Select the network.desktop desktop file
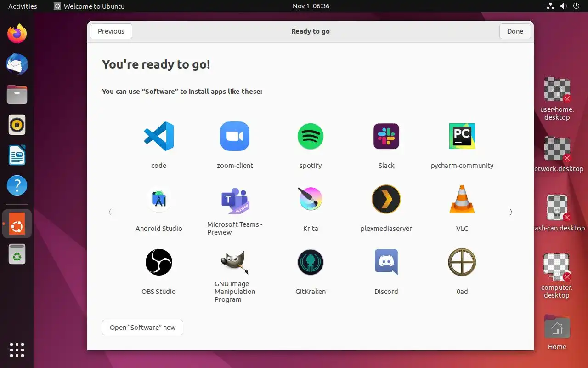Image resolution: width=588 pixels, height=368 pixels. (559, 155)
